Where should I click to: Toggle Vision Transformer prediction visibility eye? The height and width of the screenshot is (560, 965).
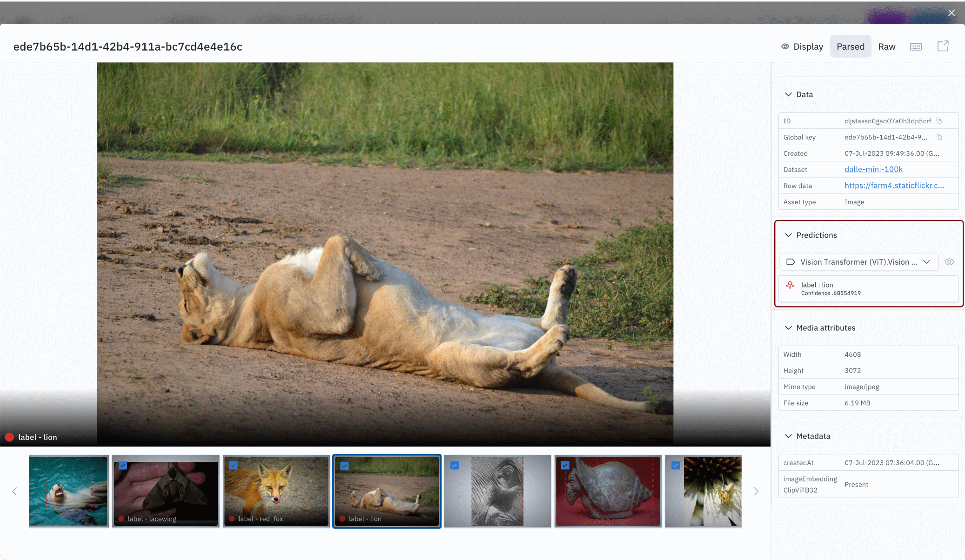pos(949,262)
